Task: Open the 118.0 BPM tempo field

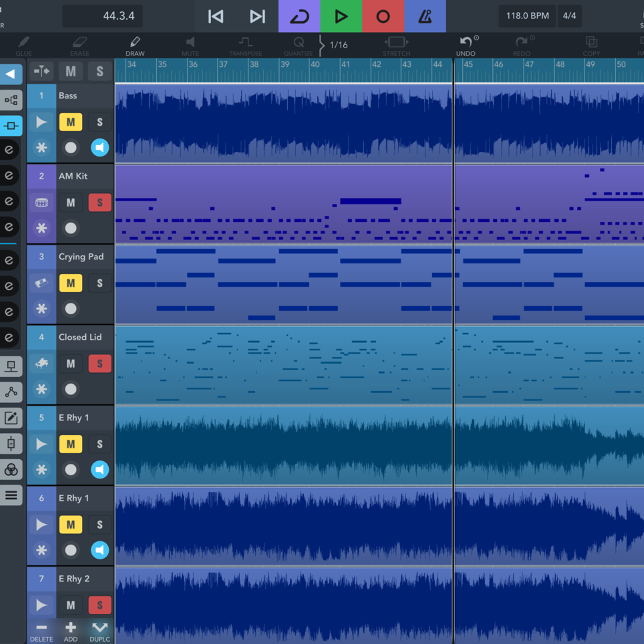Action: tap(527, 16)
